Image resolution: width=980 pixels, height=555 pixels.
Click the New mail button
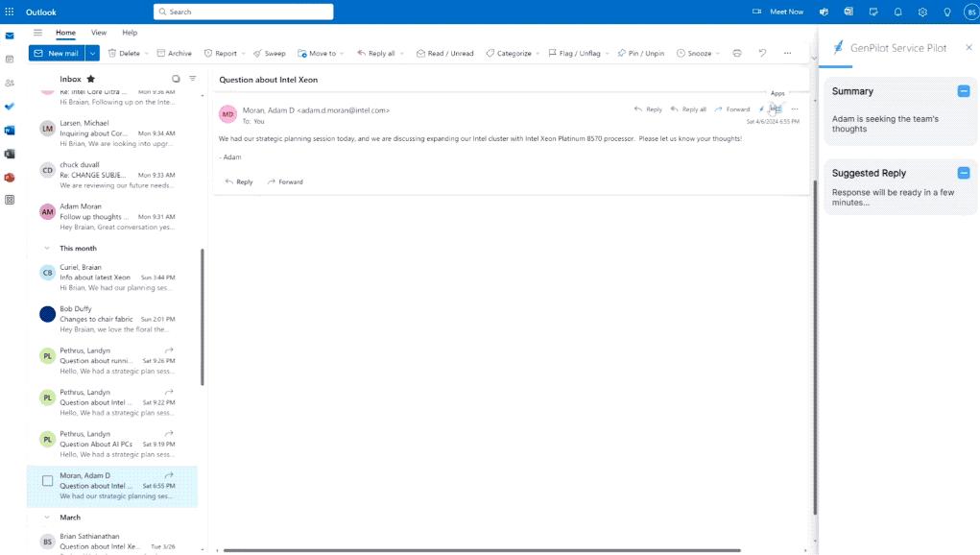coord(57,53)
